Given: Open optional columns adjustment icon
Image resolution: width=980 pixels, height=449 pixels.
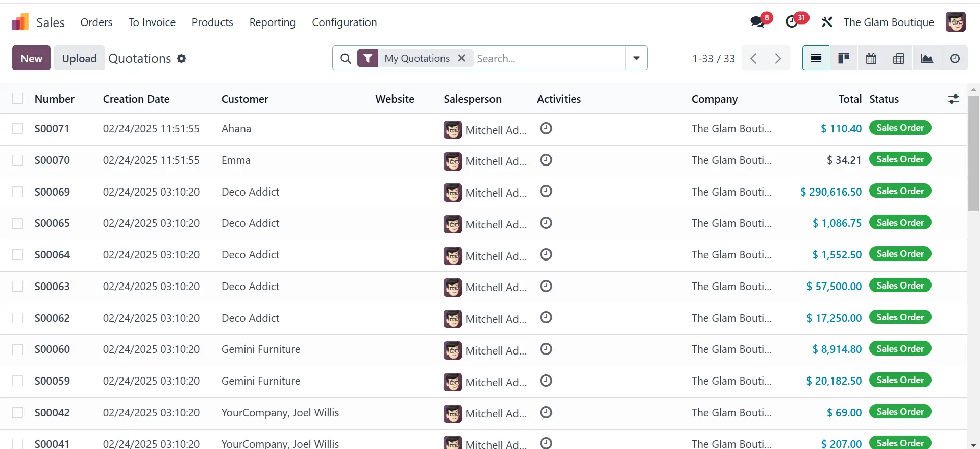Looking at the screenshot, I should tap(953, 99).
